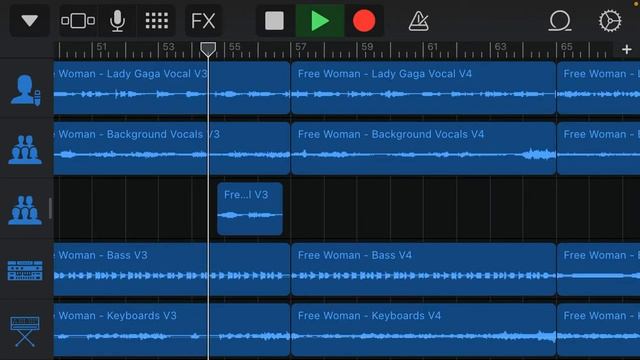Select the bass synth track icon

pyautogui.click(x=25, y=271)
